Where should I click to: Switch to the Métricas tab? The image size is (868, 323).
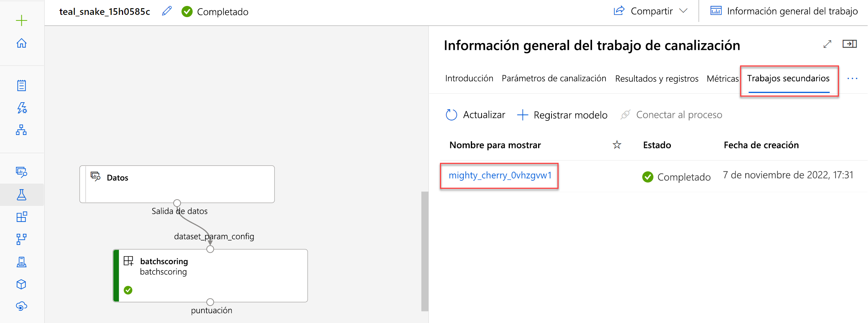click(723, 79)
